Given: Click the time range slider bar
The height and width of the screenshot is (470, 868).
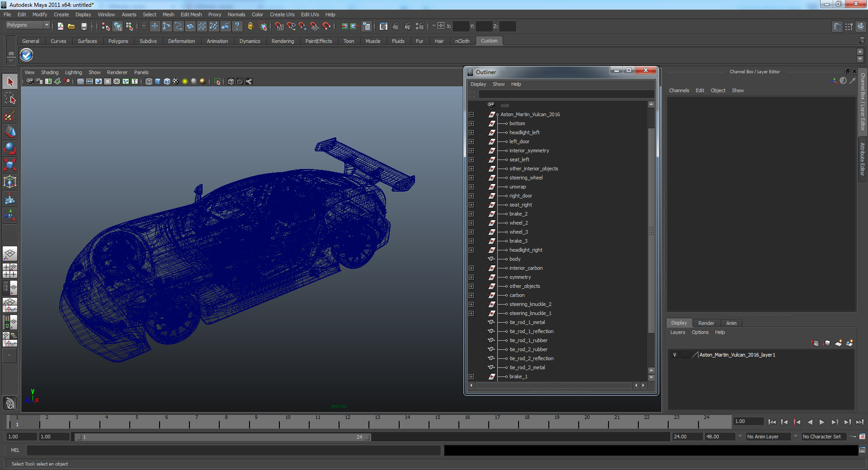Looking at the screenshot, I should [223, 437].
